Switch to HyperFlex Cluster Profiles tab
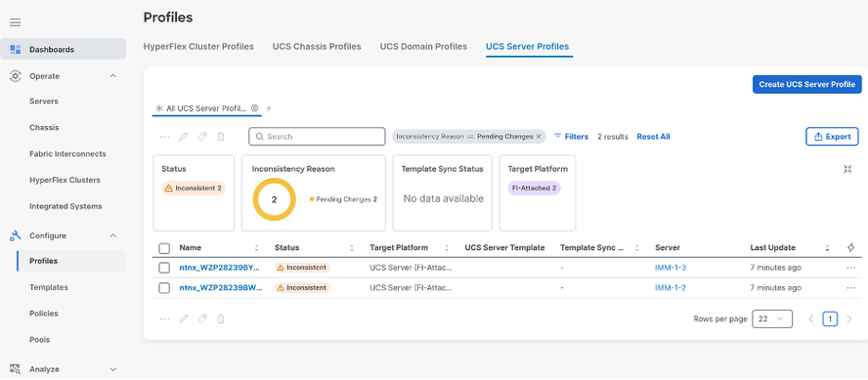Image resolution: width=868 pixels, height=380 pixels. (x=198, y=47)
